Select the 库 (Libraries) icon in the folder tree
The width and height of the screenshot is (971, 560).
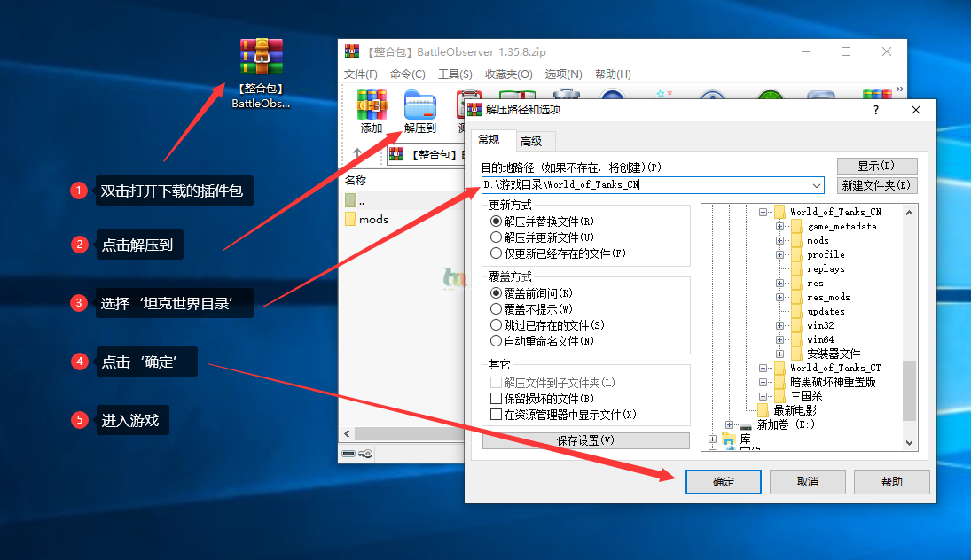click(729, 440)
